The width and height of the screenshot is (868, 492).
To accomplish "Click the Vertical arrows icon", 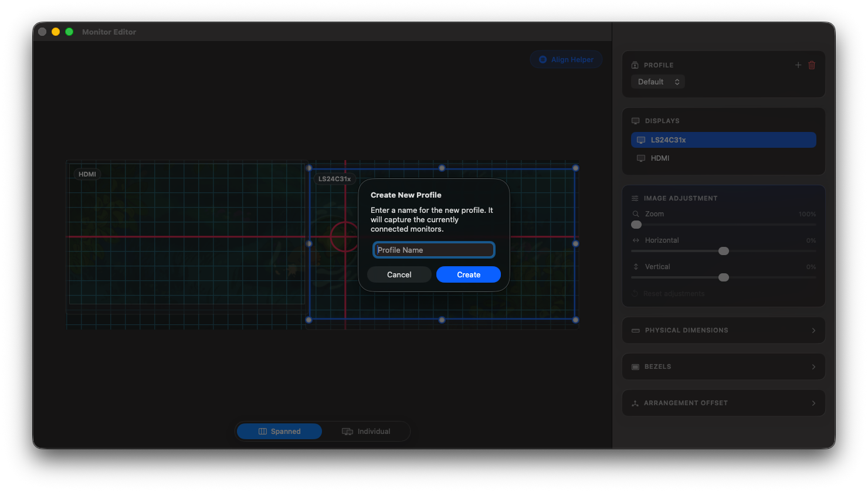I will [x=636, y=267].
